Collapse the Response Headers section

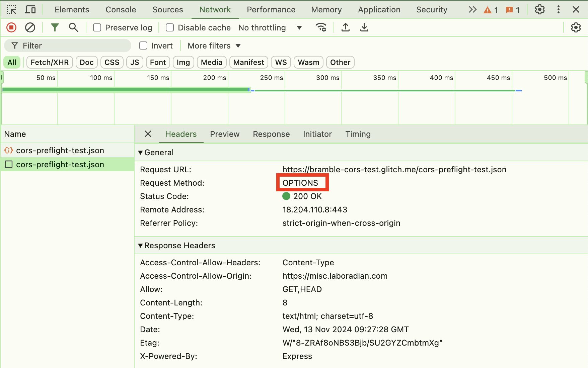(141, 246)
